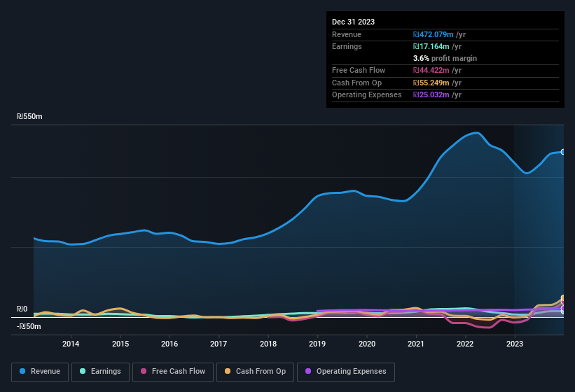Click the ₪472.079m revenue value in tooltip
The image size is (575, 392).
433,34
